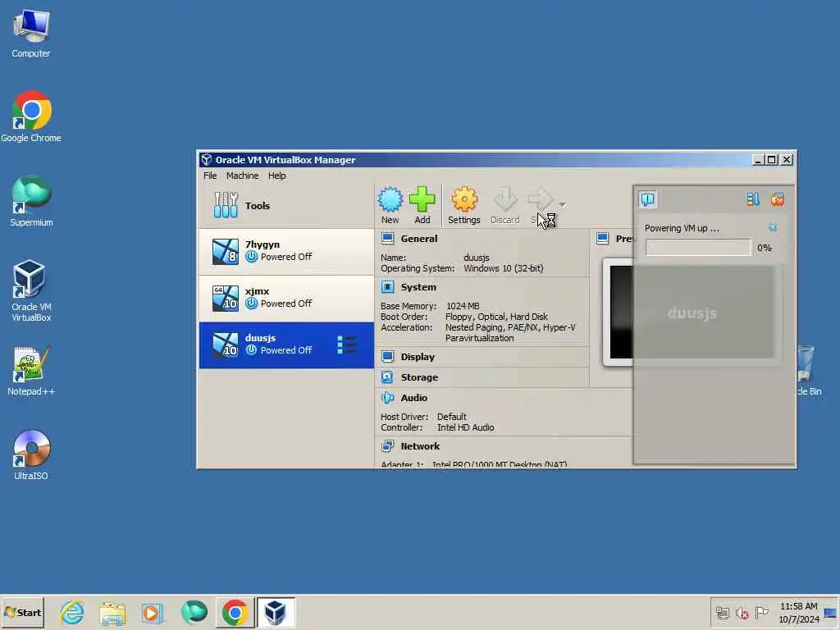The image size is (840, 630).
Task: Open the Notepad++ desktop shortcut
Action: tap(31, 371)
